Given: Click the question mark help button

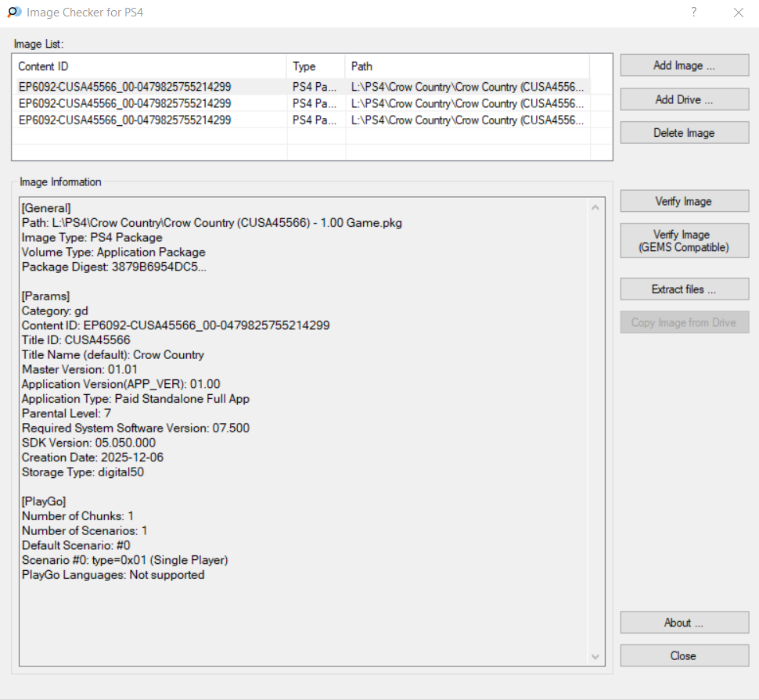Looking at the screenshot, I should 693,13.
